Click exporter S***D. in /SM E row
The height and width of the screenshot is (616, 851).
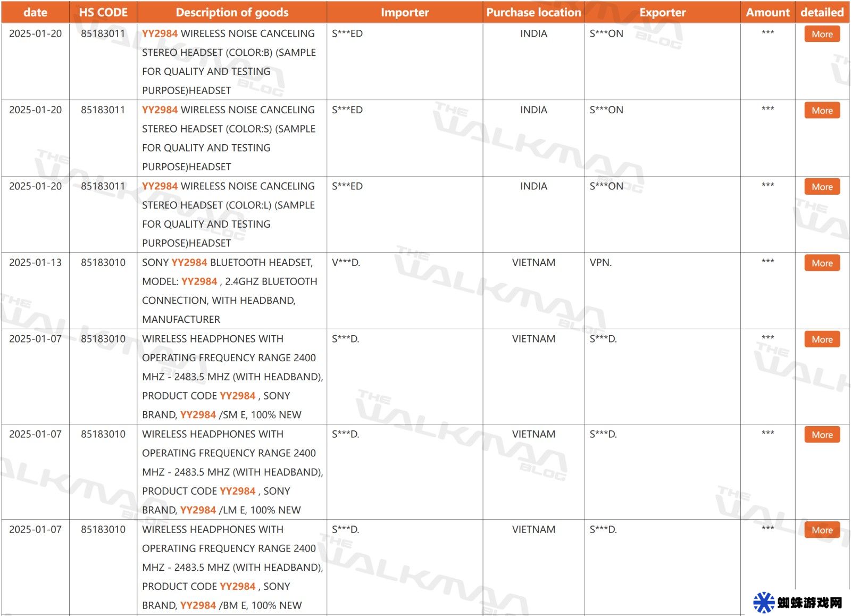click(x=603, y=339)
